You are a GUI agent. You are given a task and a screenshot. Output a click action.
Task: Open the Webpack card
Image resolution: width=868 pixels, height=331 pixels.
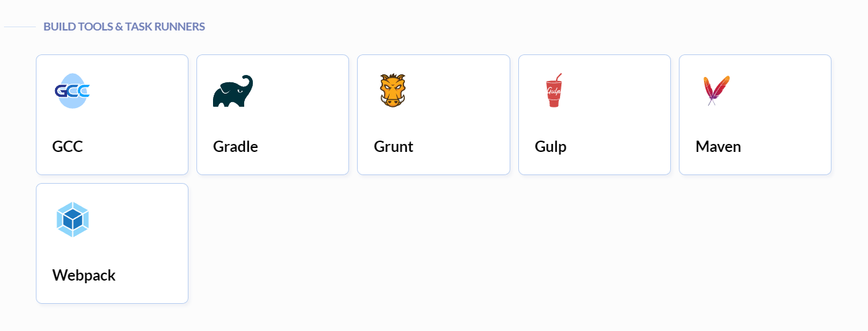(112, 243)
